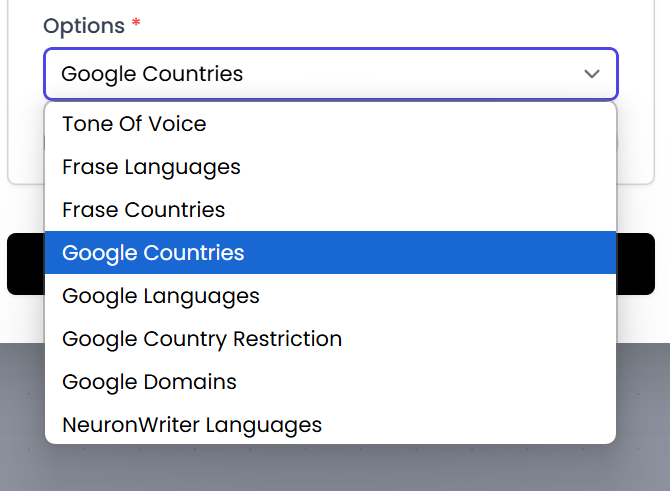Image resolution: width=670 pixels, height=491 pixels.
Task: Pick the Frase Countries option
Action: pos(143,210)
